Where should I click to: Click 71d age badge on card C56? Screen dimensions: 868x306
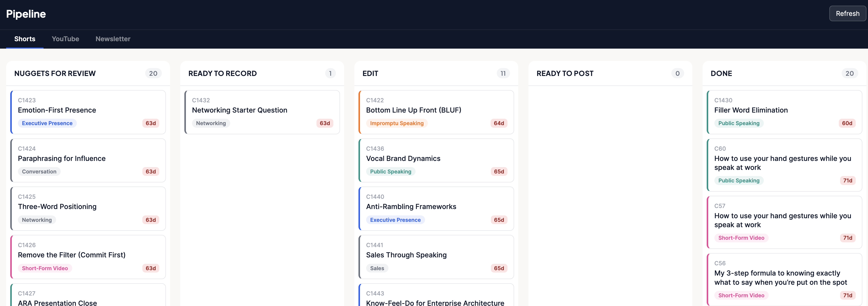pyautogui.click(x=848, y=295)
